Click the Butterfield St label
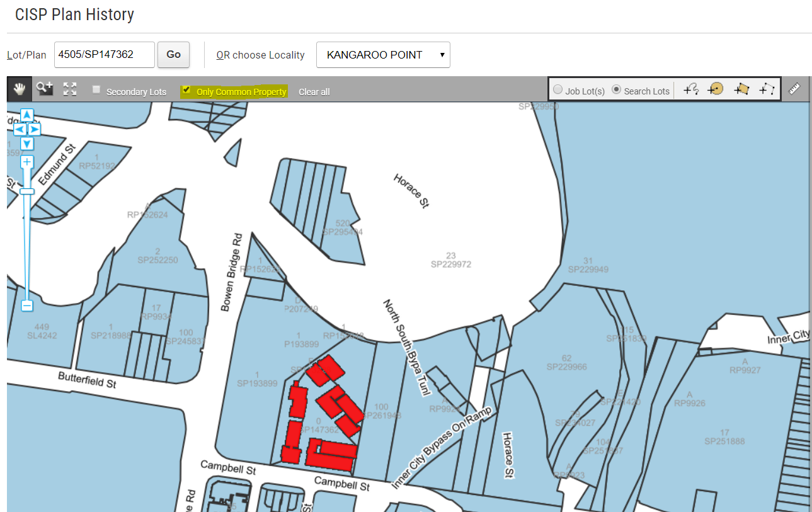Image resolution: width=812 pixels, height=512 pixels. tap(87, 380)
